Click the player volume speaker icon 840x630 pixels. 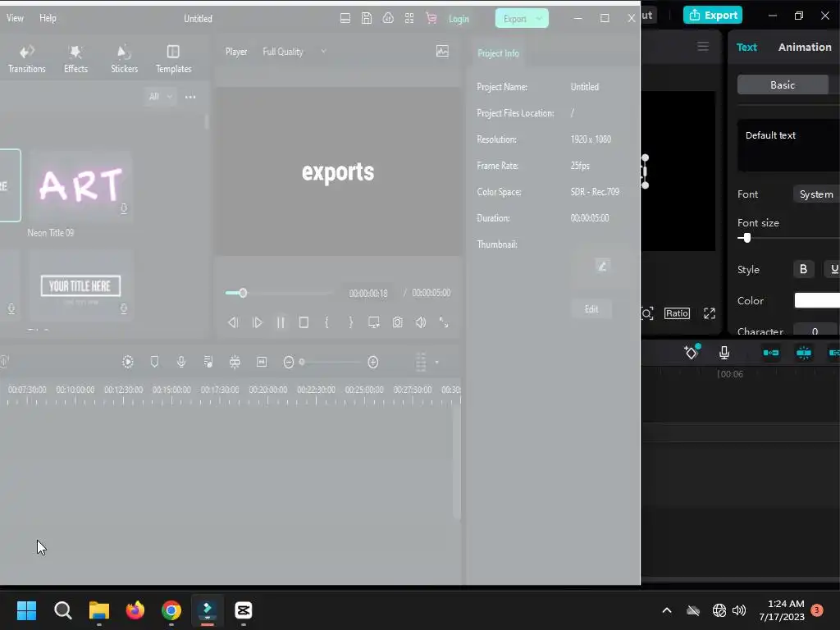coord(421,322)
